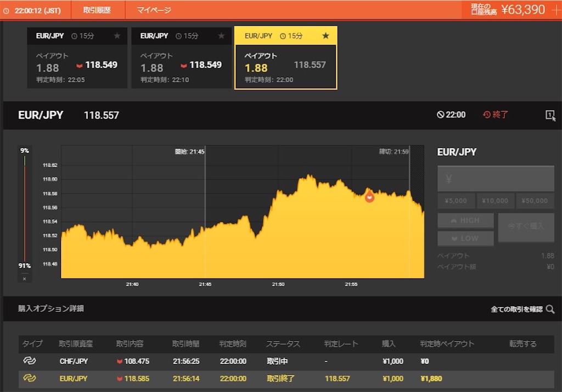
Task: Click the layout icon right of 終了
Action: [x=550, y=115]
